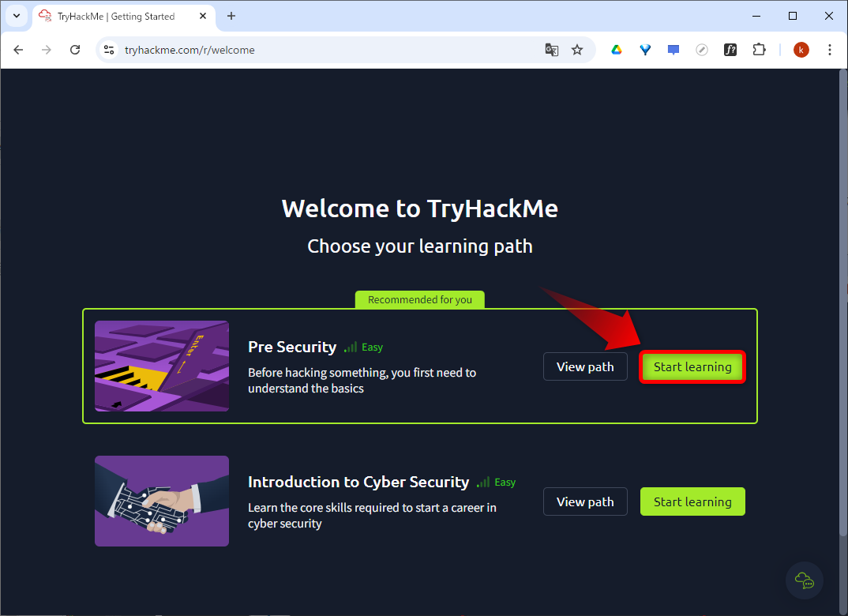This screenshot has height=616, width=848.
Task: Open a new tab with the plus button
Action: click(x=229, y=16)
